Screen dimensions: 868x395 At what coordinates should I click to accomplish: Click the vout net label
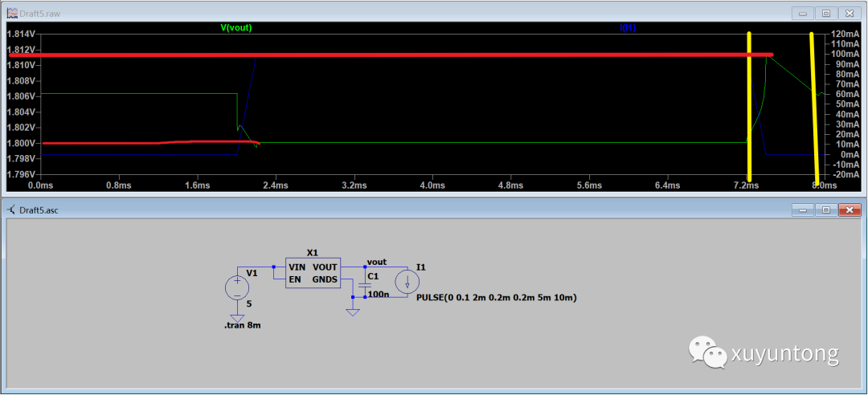[376, 262]
